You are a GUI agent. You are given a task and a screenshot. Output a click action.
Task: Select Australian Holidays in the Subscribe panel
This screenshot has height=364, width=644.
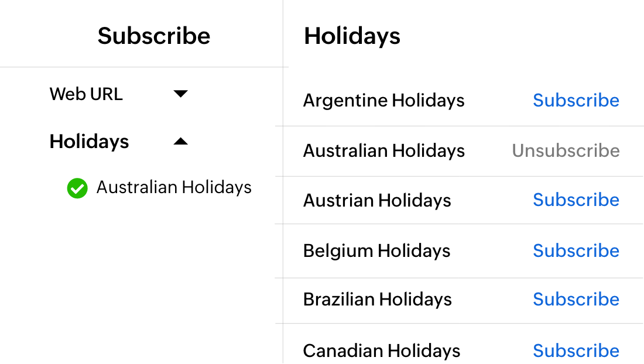(173, 187)
